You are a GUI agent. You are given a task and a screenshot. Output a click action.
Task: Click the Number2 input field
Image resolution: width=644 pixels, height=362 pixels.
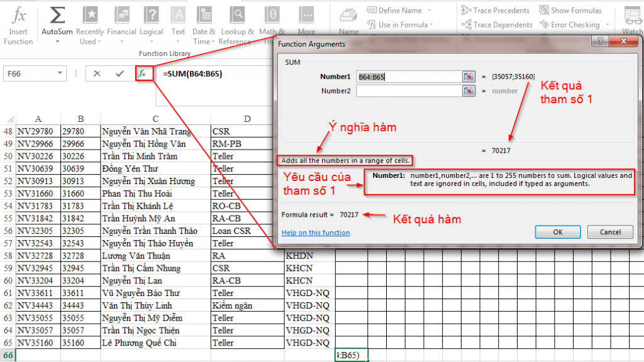pyautogui.click(x=409, y=90)
